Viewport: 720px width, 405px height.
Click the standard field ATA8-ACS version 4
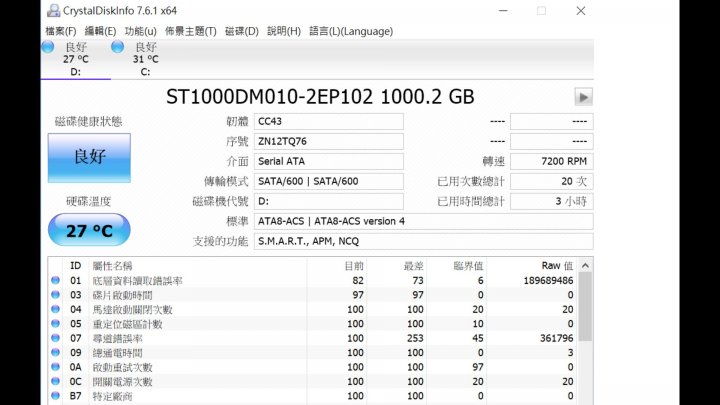[x=423, y=221]
